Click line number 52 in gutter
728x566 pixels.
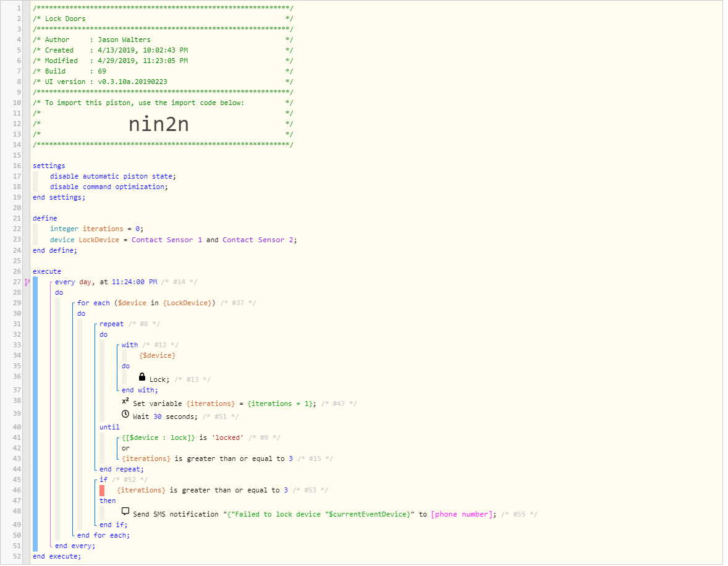pyautogui.click(x=17, y=557)
